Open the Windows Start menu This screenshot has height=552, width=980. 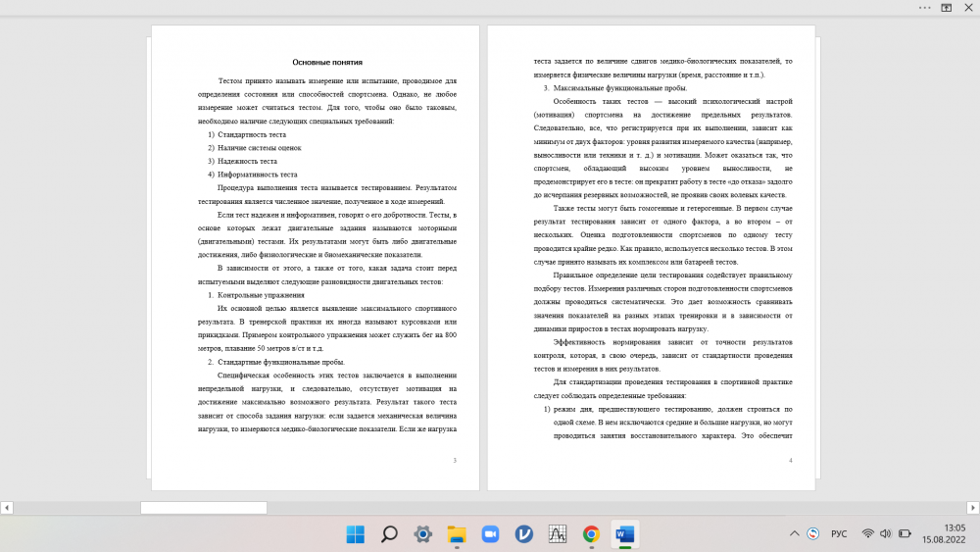[355, 534]
